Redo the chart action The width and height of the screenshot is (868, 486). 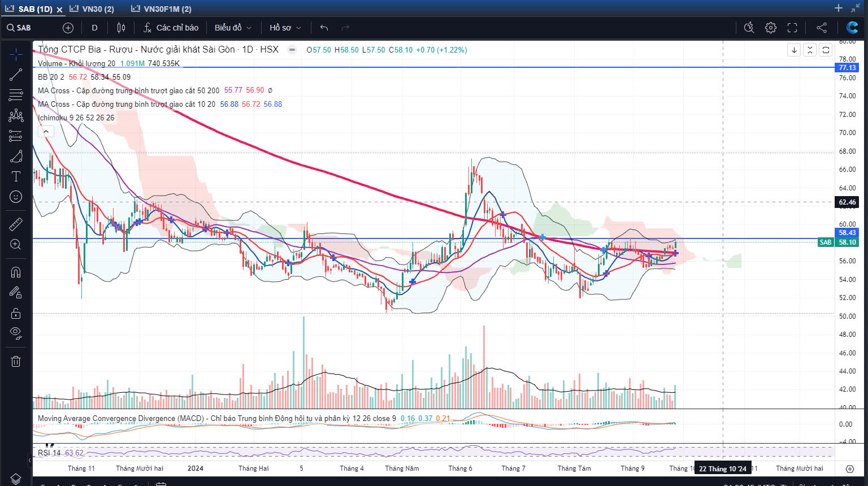pyautogui.click(x=345, y=28)
